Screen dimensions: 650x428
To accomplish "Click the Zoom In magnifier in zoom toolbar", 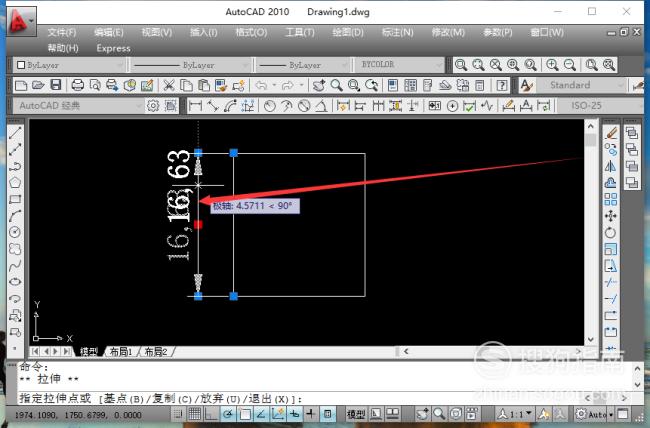I will 552,65.
